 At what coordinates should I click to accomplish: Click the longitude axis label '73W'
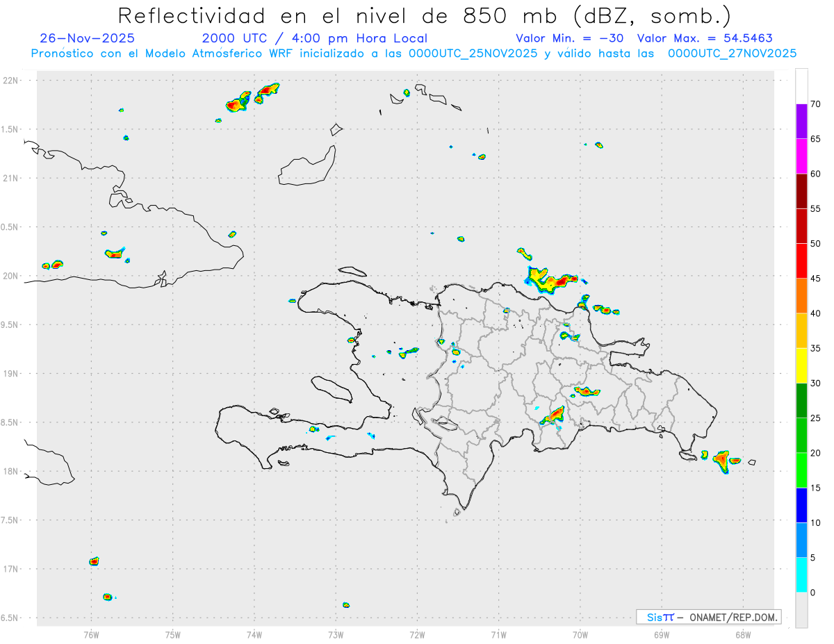336,635
